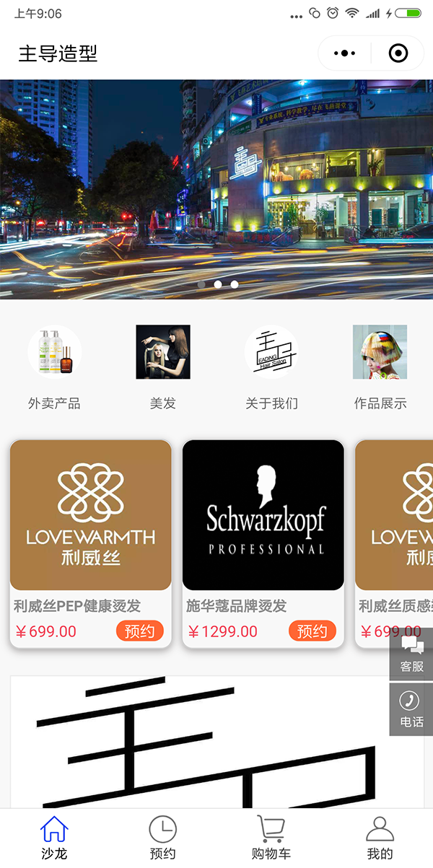Open the 美发 hairdressing category icon

[x=163, y=352]
